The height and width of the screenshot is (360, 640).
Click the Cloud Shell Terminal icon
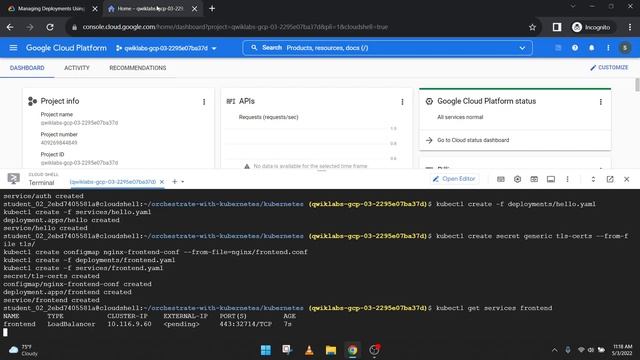pos(13,179)
